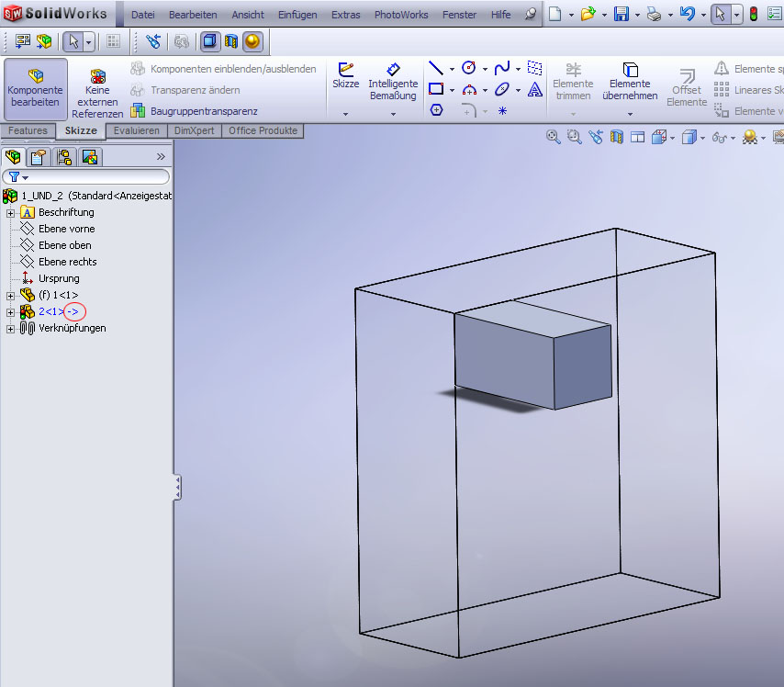Open the Fenster menu
Image resolution: width=784 pixels, height=687 pixels.
459,15
